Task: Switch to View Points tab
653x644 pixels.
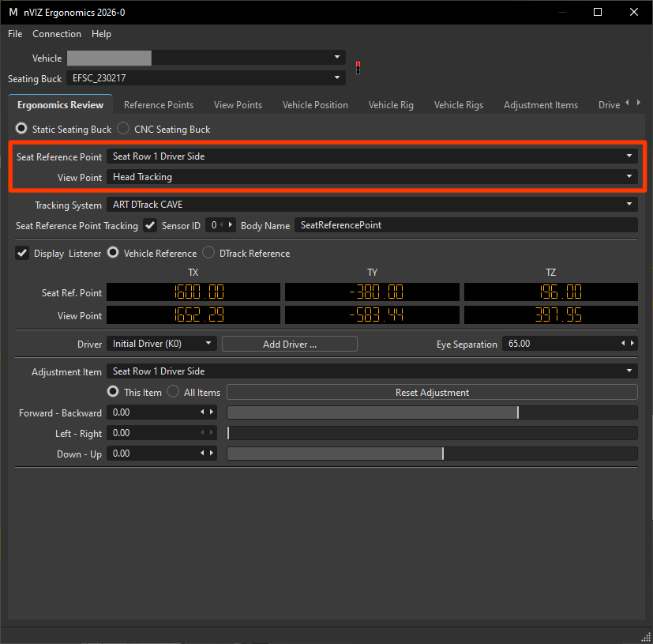Action: coord(238,105)
